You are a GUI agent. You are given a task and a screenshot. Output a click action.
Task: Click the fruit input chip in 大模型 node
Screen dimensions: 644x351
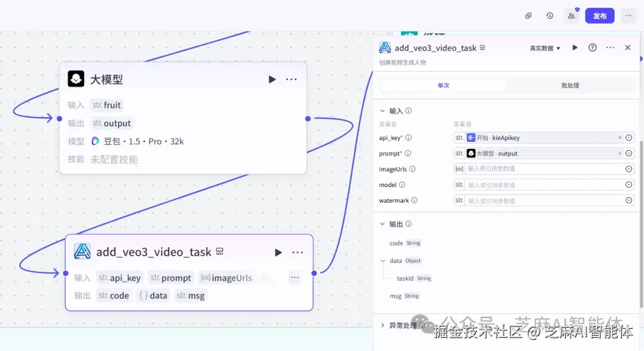107,105
